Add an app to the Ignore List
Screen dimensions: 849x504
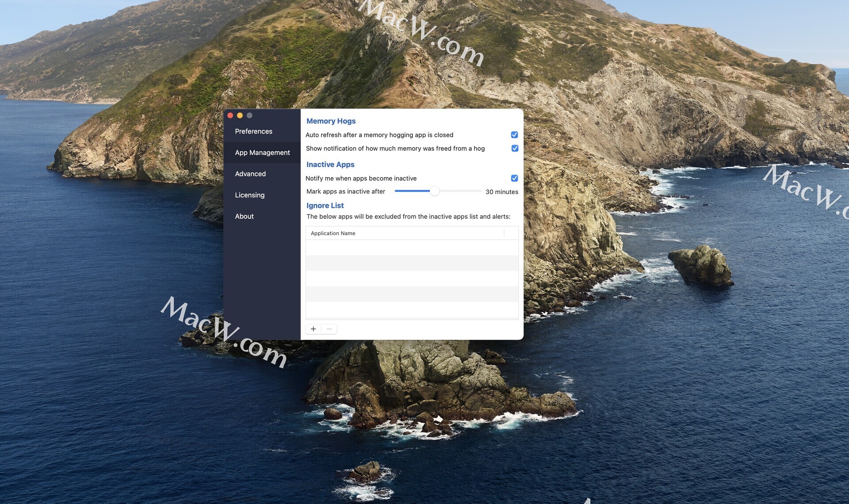[x=313, y=329]
